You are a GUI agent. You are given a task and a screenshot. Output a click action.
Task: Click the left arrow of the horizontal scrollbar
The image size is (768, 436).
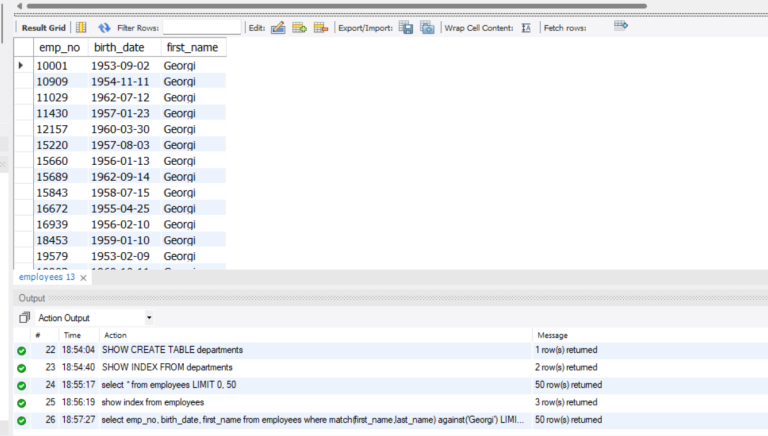point(19,6)
